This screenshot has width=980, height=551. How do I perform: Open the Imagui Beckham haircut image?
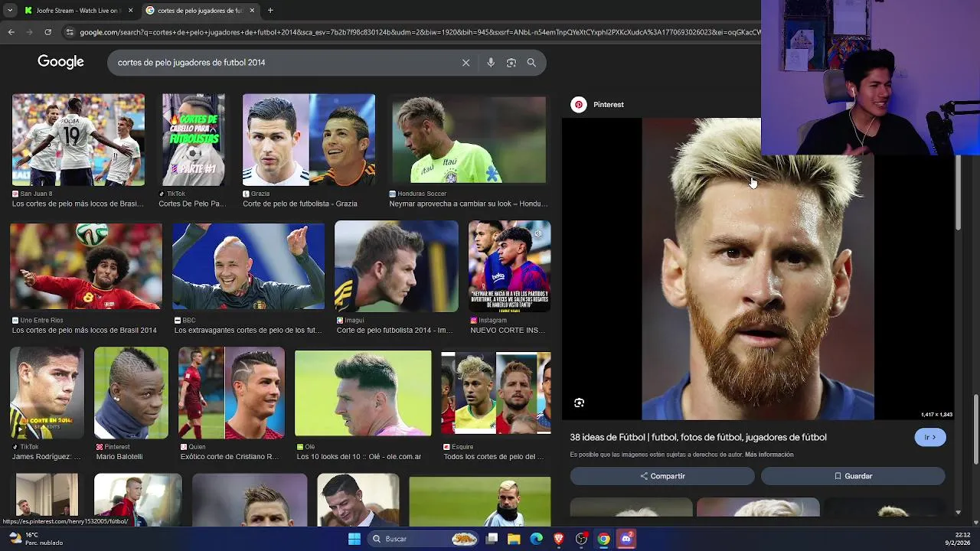(397, 266)
